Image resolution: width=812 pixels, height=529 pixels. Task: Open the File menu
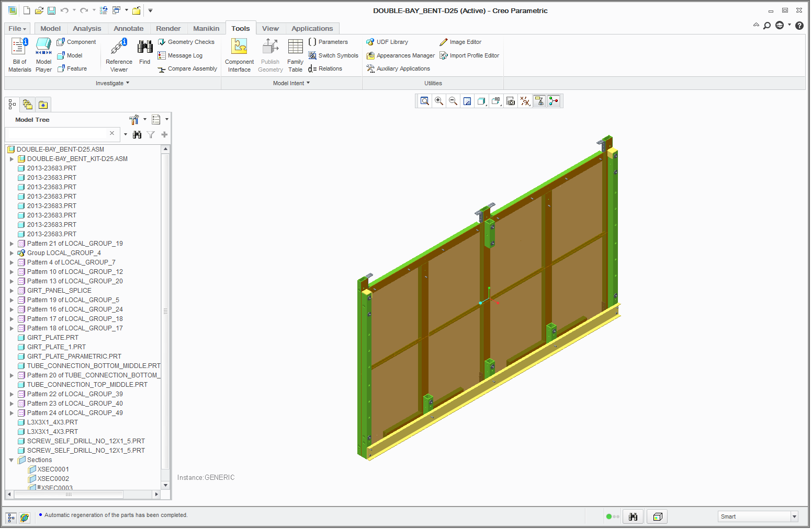coord(17,29)
